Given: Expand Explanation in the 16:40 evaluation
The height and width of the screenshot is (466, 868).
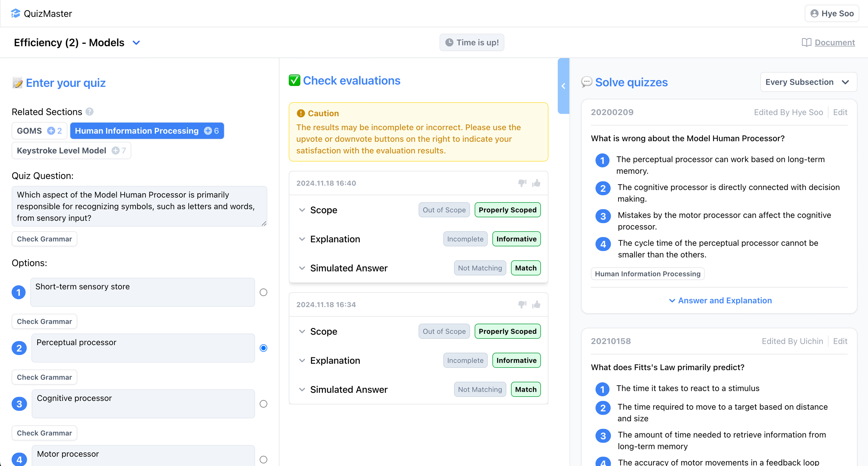Looking at the screenshot, I should (x=302, y=239).
